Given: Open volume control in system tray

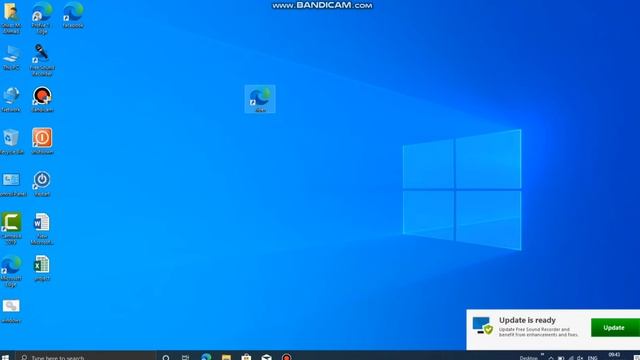Looking at the screenshot, I should coord(580,358).
